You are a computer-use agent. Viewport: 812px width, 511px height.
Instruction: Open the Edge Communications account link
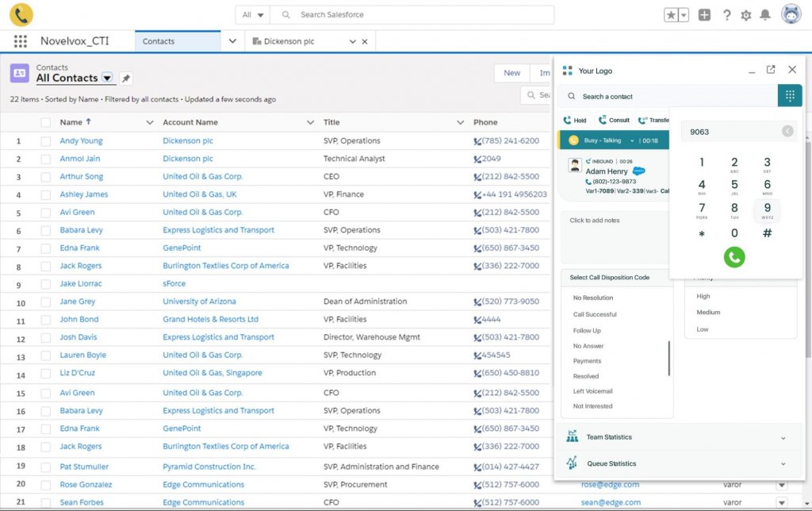(x=203, y=484)
